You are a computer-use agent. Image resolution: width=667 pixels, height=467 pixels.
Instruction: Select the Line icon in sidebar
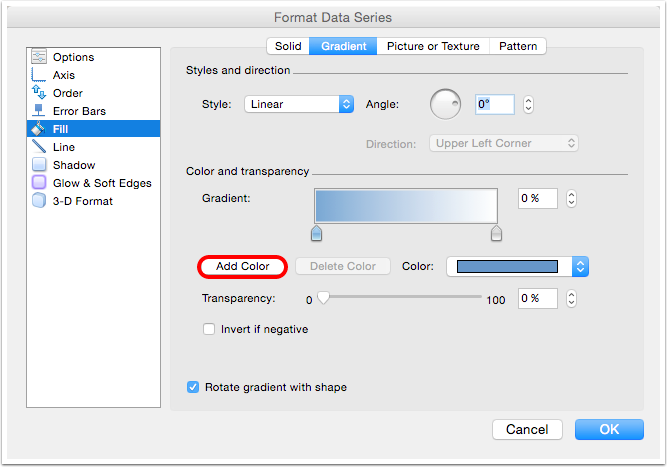point(39,147)
